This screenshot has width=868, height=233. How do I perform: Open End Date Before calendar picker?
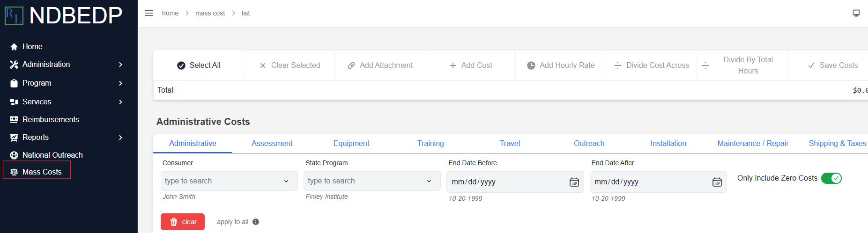(574, 182)
